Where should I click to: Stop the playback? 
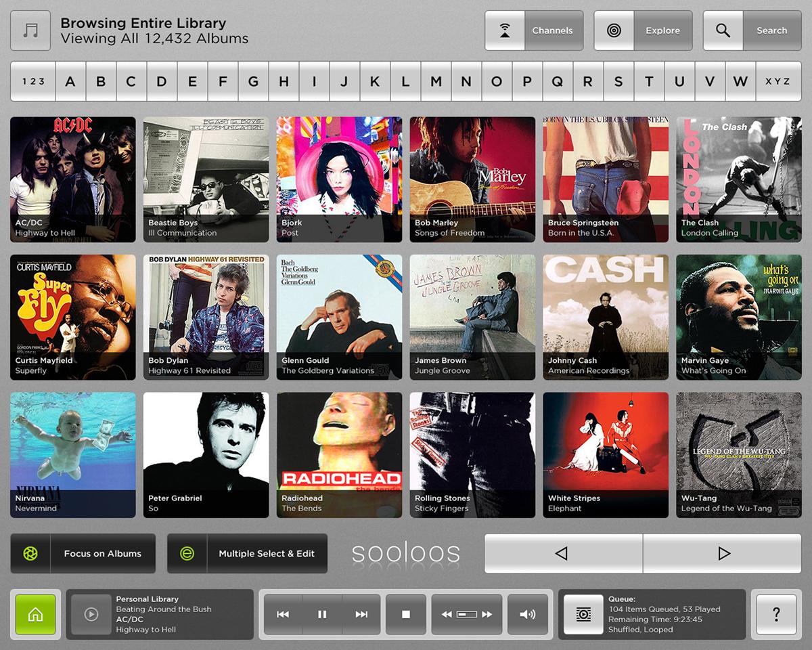(x=406, y=614)
